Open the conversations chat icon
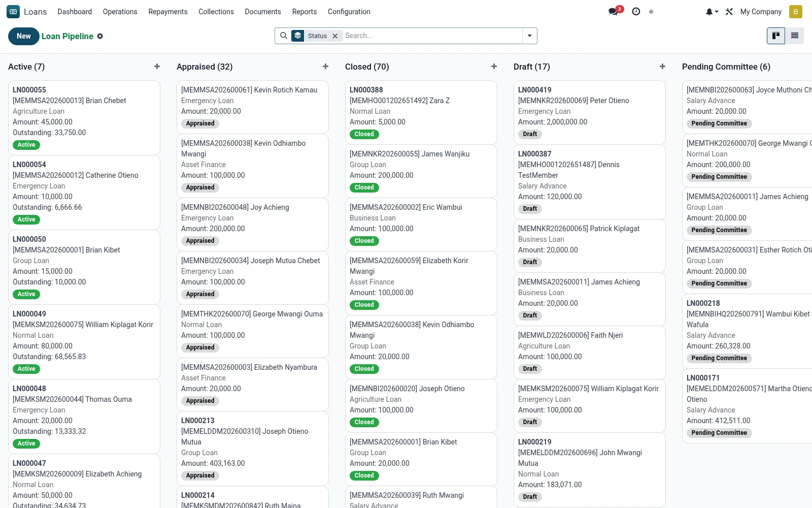The image size is (812, 508). (x=614, y=12)
